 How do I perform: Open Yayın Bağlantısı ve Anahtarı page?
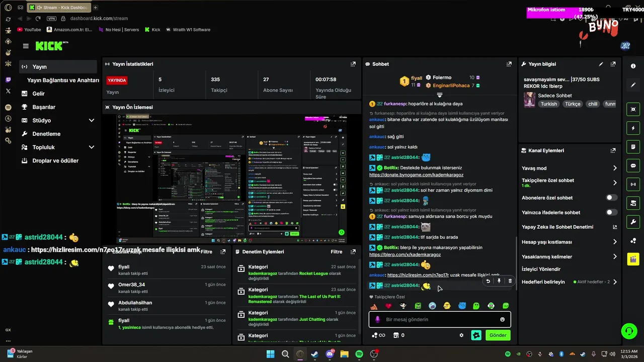pyautogui.click(x=63, y=80)
